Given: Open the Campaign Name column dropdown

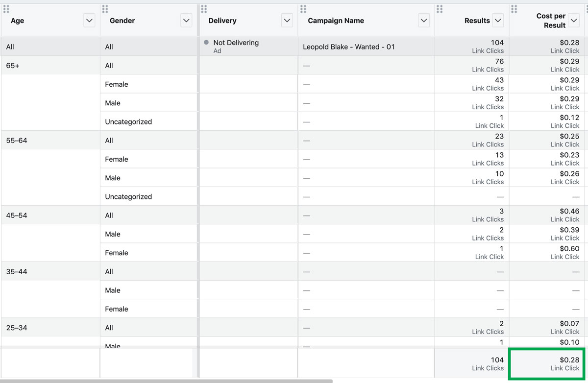Looking at the screenshot, I should [424, 21].
